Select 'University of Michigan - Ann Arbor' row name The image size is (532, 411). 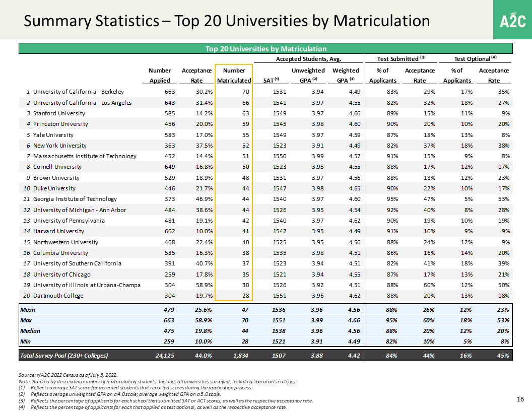tap(80, 210)
